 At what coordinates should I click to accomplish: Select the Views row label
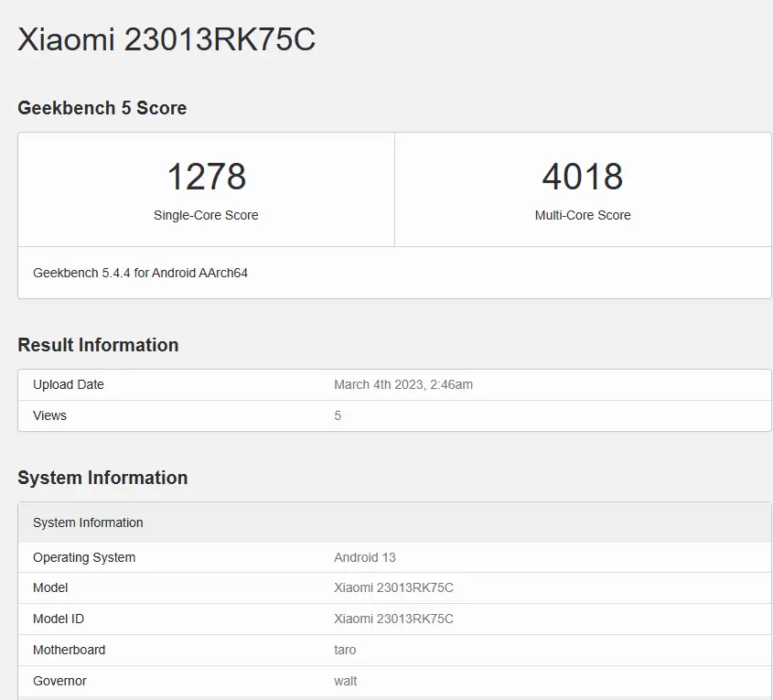click(49, 415)
